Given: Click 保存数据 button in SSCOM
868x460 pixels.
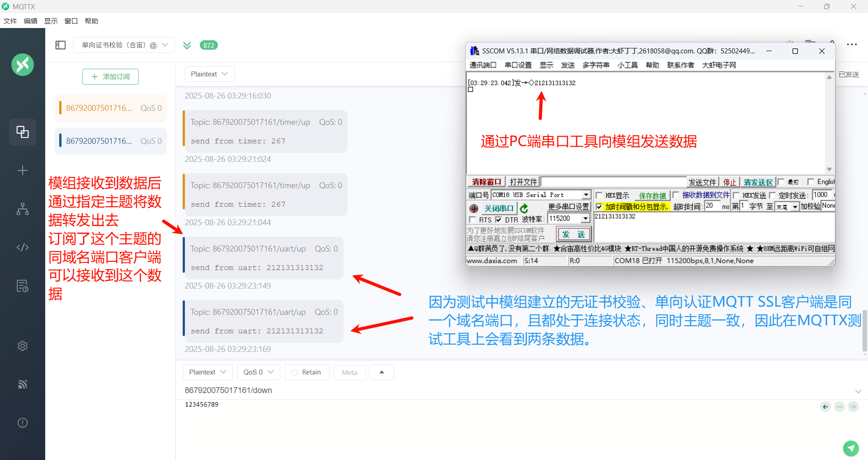Looking at the screenshot, I should click(x=651, y=195).
